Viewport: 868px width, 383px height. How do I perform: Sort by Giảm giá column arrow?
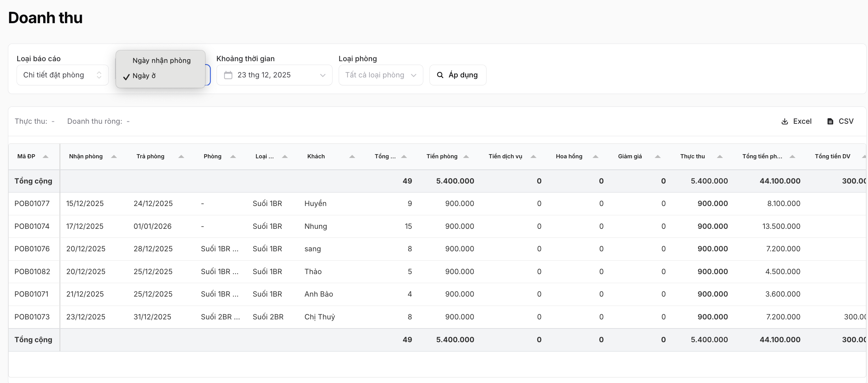click(657, 157)
